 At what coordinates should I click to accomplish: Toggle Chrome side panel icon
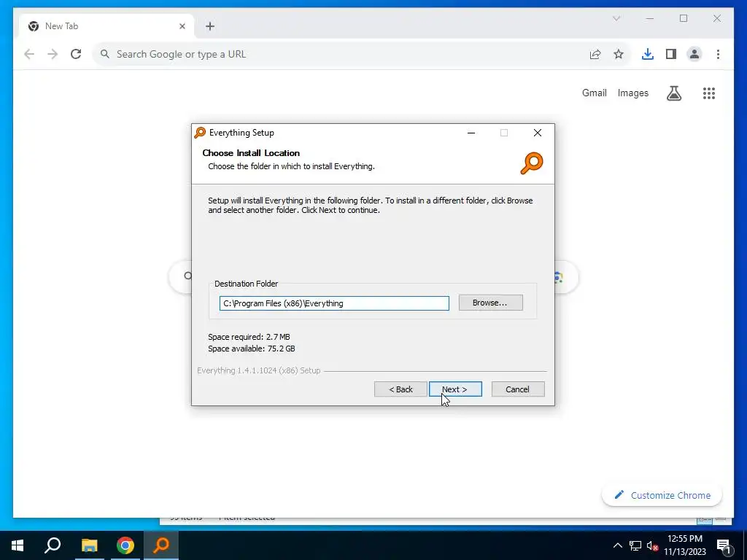coord(671,54)
